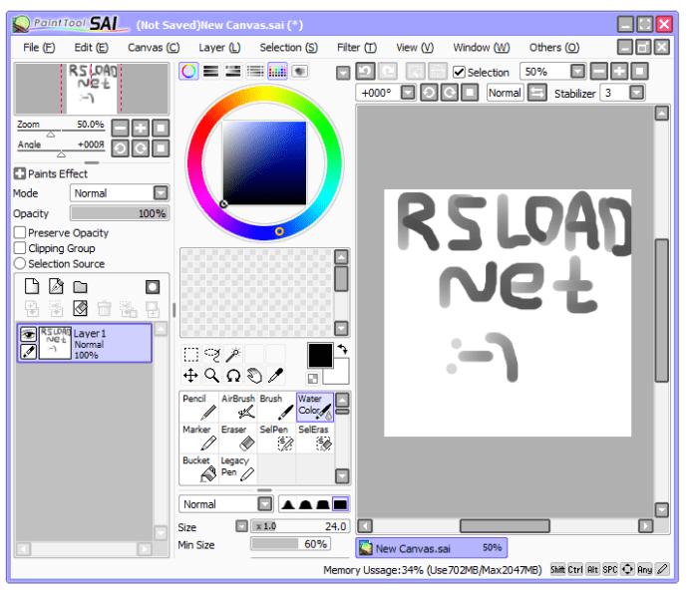Viewport: 700px width, 598px height.
Task: Adjust the Min Size slider
Action: (x=290, y=544)
